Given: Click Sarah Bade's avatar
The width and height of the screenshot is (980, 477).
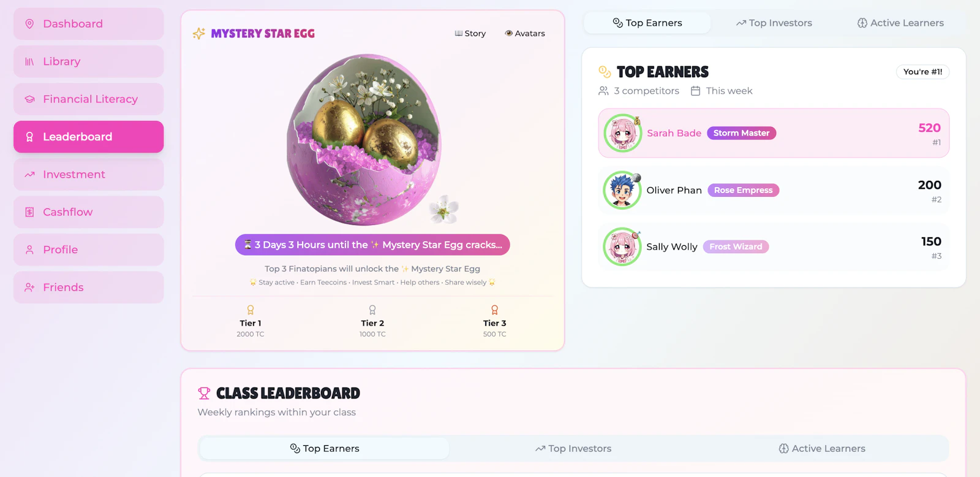Looking at the screenshot, I should pos(622,133).
